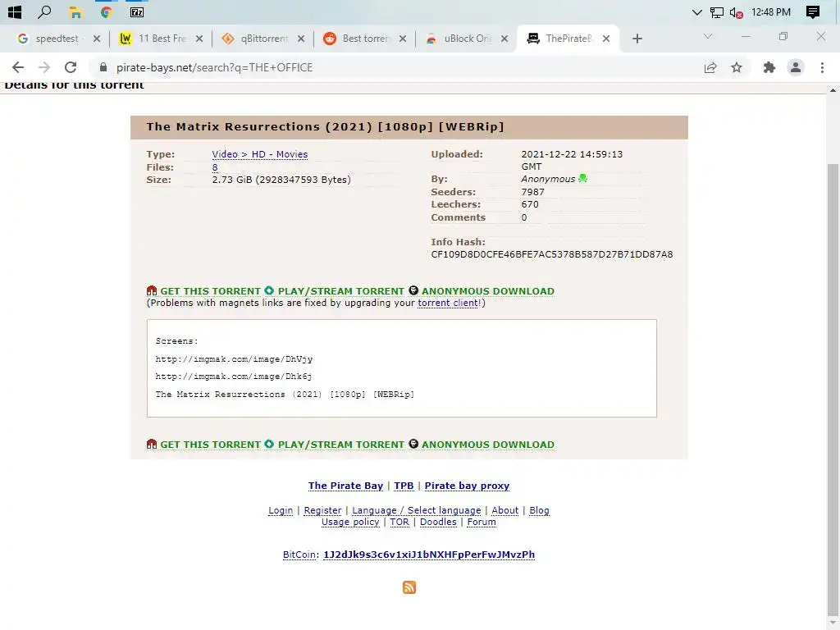
Task: Open File Explorer from the taskbar
Action: point(75,12)
